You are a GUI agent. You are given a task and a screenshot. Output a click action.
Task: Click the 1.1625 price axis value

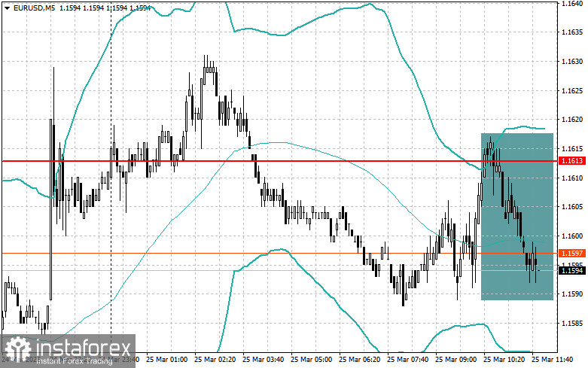coord(572,91)
